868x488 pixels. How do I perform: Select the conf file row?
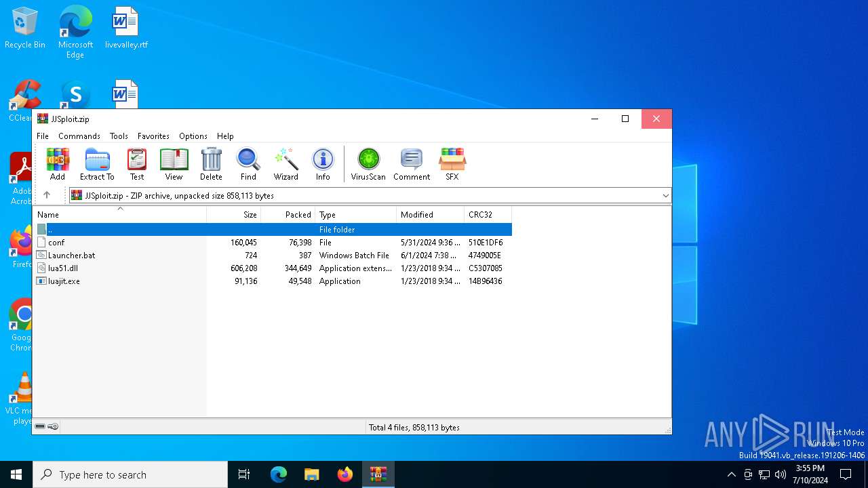pyautogui.click(x=273, y=242)
